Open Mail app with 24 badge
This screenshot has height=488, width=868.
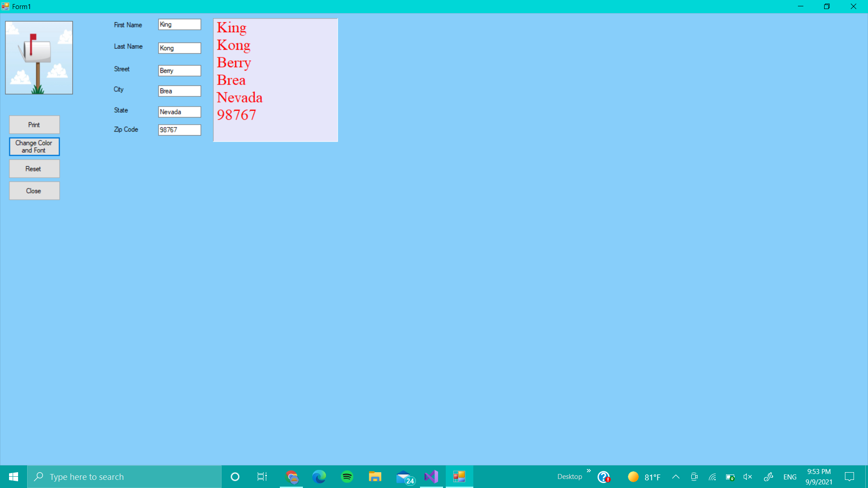pyautogui.click(x=404, y=477)
